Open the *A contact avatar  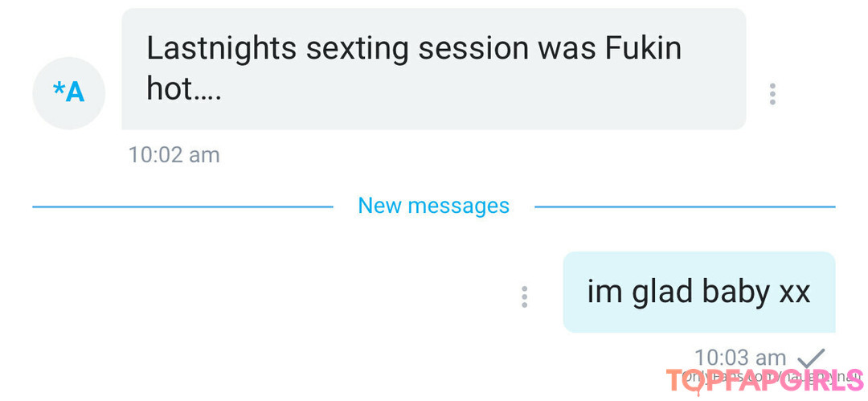[x=68, y=93]
